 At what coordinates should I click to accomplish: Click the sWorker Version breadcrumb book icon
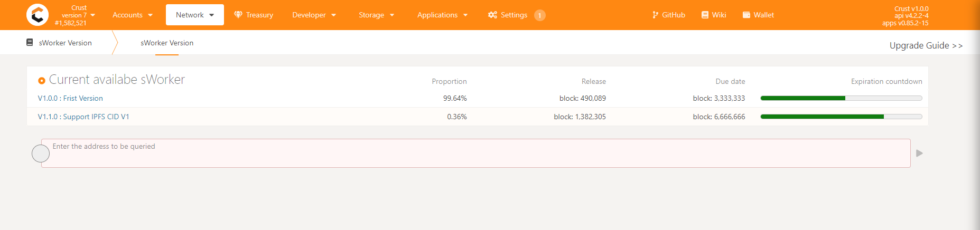click(30, 42)
